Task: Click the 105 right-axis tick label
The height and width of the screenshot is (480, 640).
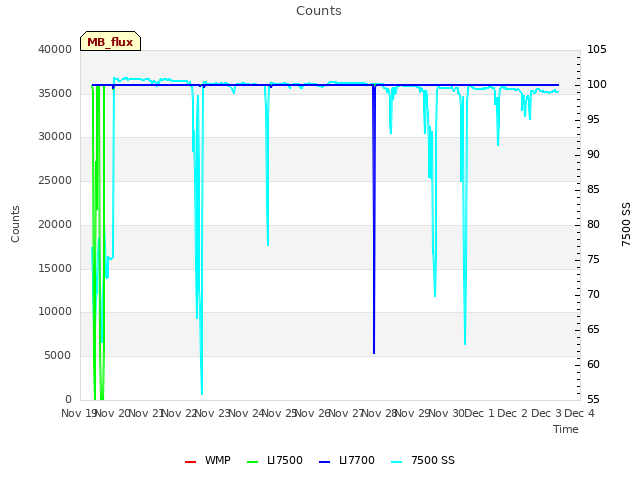Action: tap(597, 49)
